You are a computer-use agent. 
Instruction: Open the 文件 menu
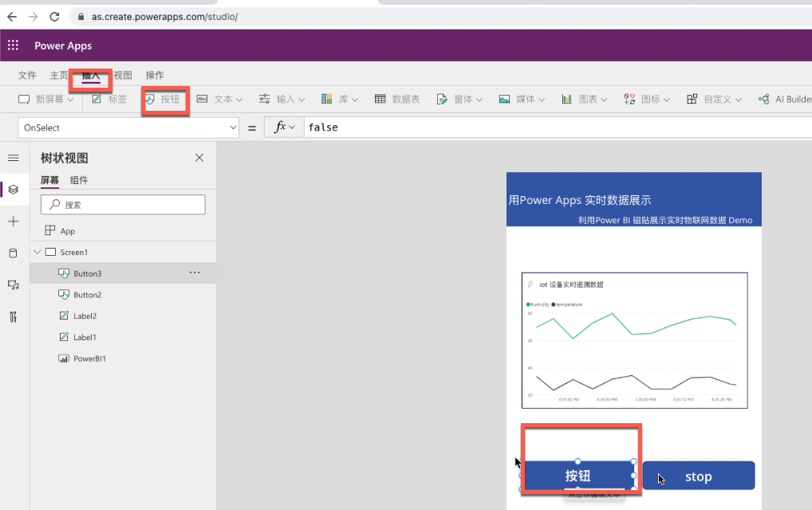(27, 75)
